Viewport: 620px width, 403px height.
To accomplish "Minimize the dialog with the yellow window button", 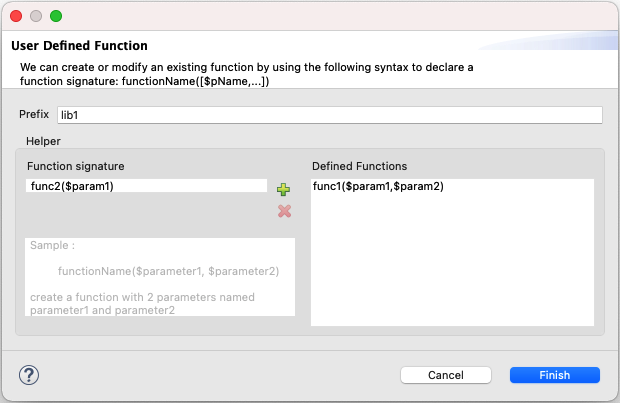I will (35, 16).
